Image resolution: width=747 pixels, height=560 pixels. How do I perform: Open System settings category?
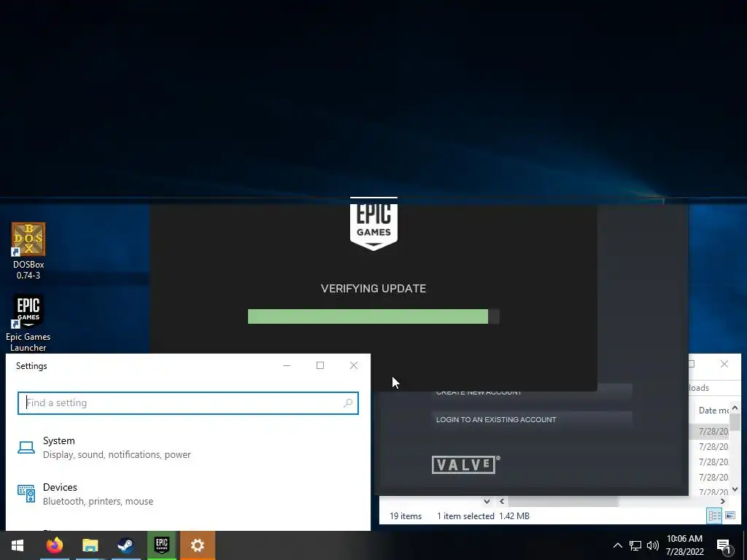(187, 447)
